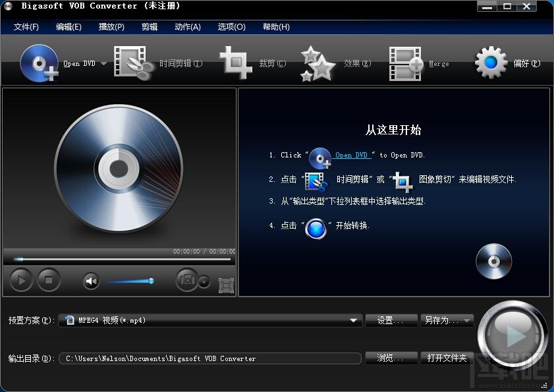Take a snapshot with camera icon
The image size is (554, 392).
click(x=187, y=279)
